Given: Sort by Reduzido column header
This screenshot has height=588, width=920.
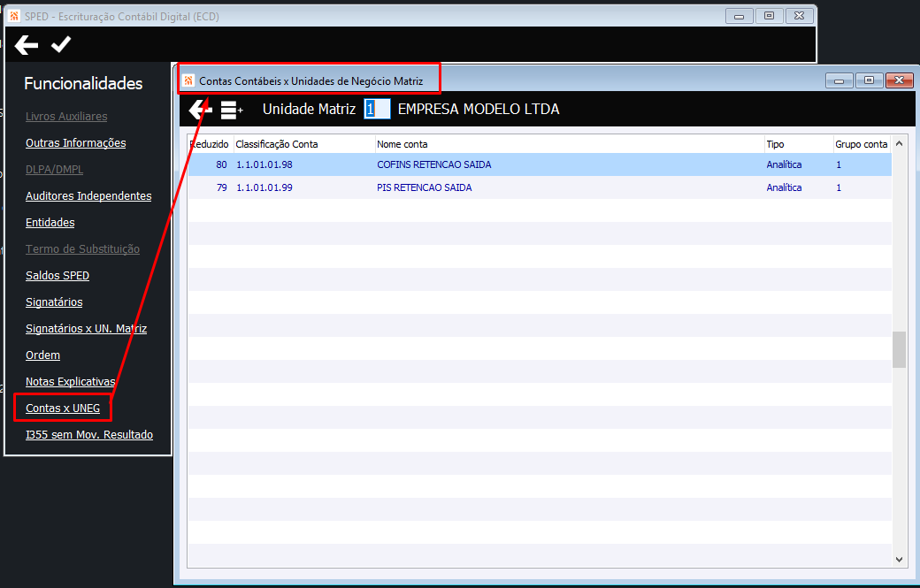Looking at the screenshot, I should coord(210,144).
